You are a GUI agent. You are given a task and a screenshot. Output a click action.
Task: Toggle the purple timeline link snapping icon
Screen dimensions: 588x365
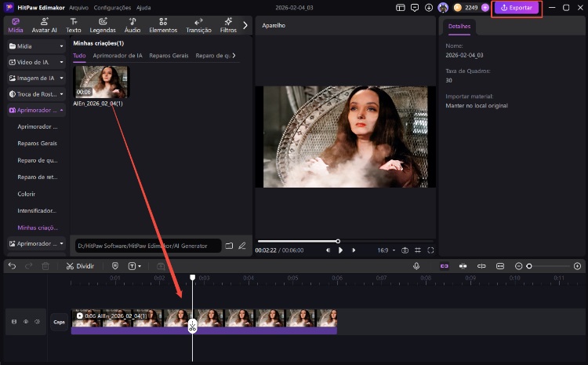click(x=445, y=266)
